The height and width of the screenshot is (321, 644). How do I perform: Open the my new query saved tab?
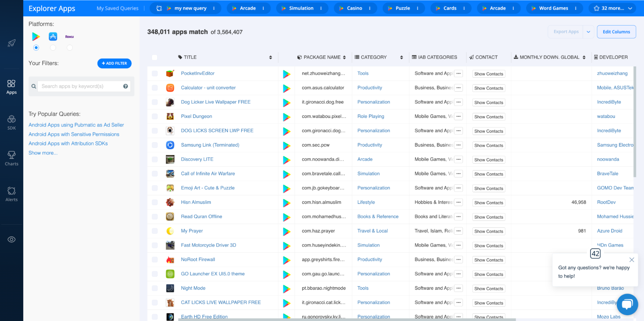click(x=186, y=8)
